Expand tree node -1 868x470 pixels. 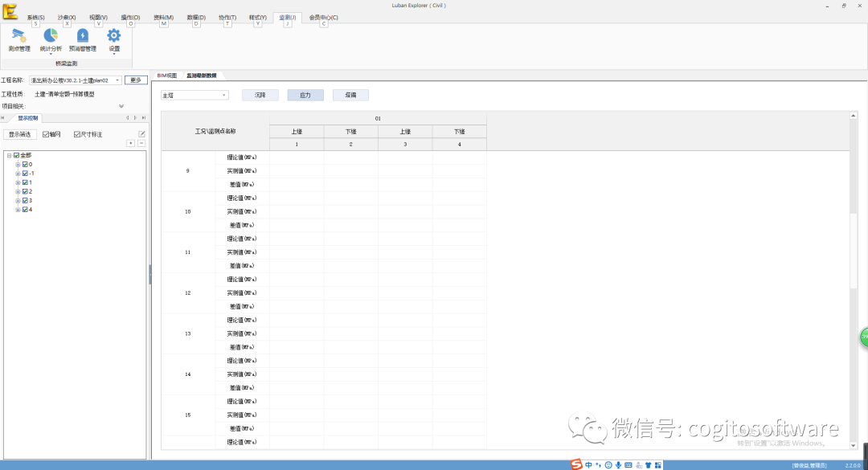coord(18,174)
